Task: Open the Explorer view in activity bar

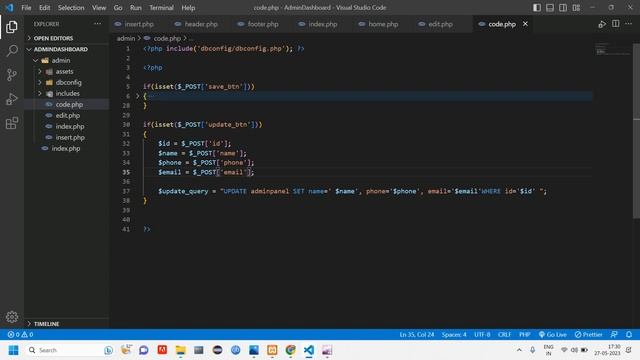Action: 12,27
